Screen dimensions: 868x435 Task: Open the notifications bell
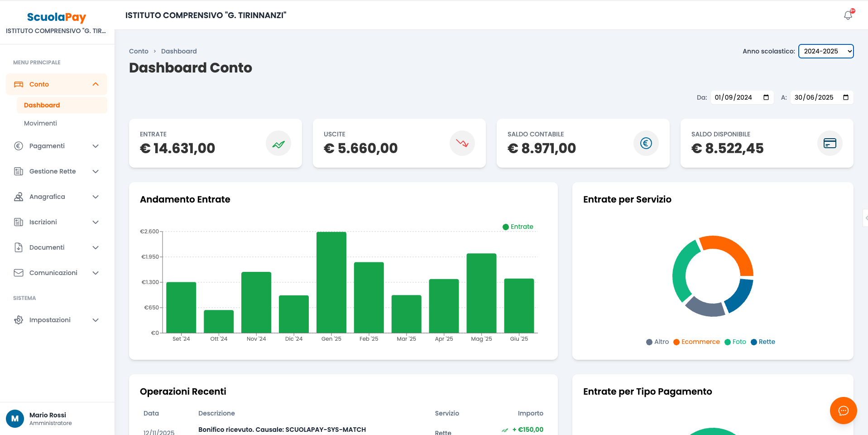coord(848,15)
